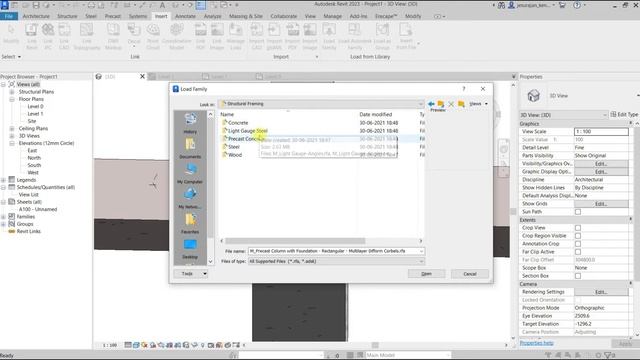
Task: Collapse the Floor Plans tree node
Action: pyautogui.click(x=12, y=99)
